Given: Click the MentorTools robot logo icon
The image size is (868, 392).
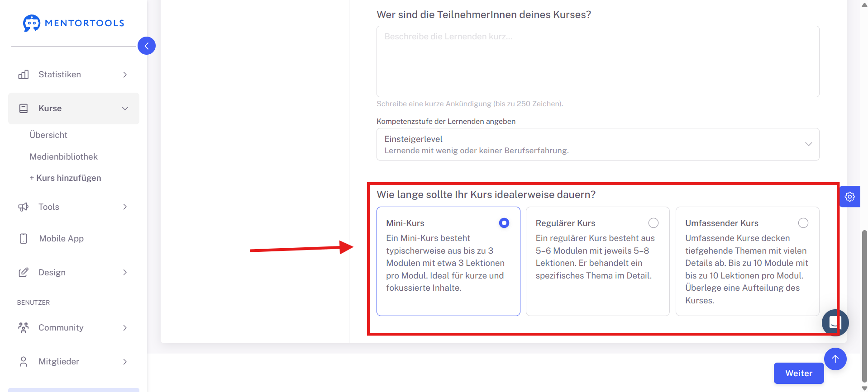Looking at the screenshot, I should click(32, 23).
